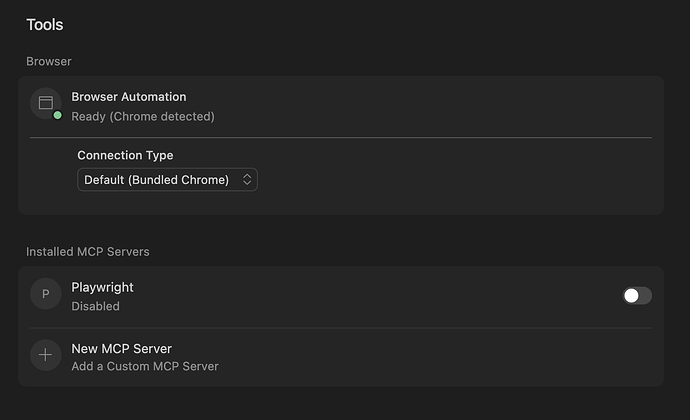This screenshot has height=420, width=690.
Task: Click the "Browser" section label
Action: pos(49,62)
